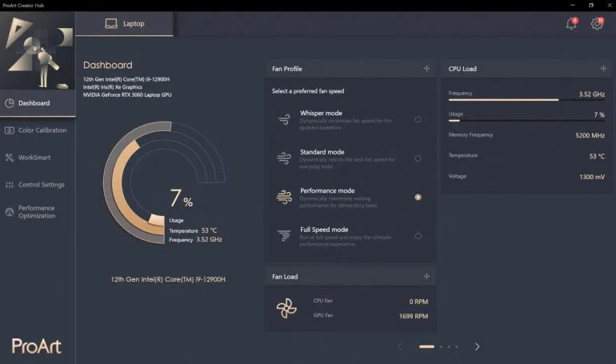Click the Whisper mode label
Viewport: 616px width, 364px height.
[x=321, y=113]
